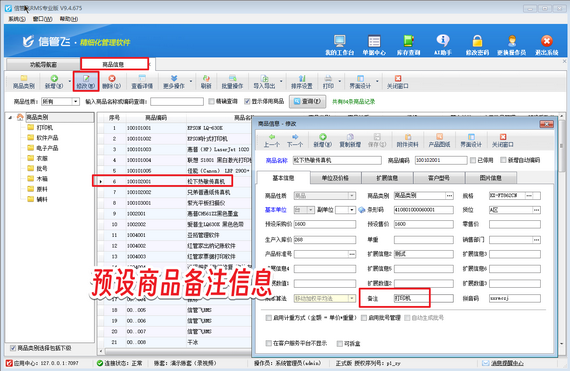Click the barcode generate icon beside 条形码
The width and height of the screenshot is (570, 371).
click(362, 210)
